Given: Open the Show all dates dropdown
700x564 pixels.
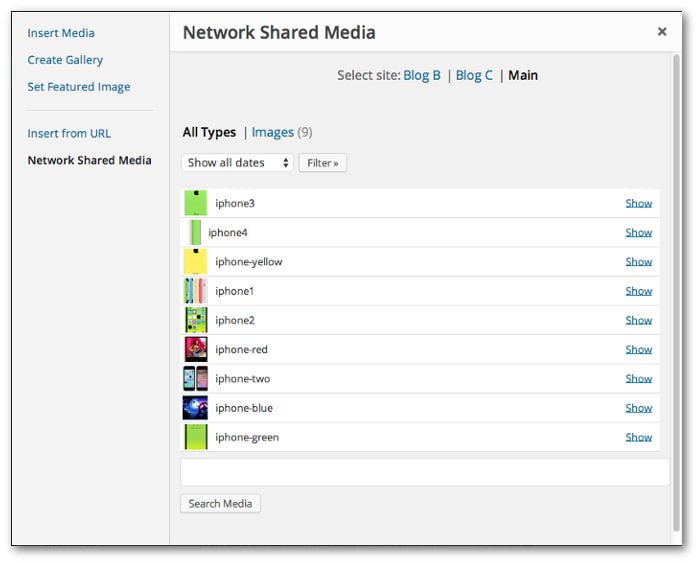Looking at the screenshot, I should point(237,163).
